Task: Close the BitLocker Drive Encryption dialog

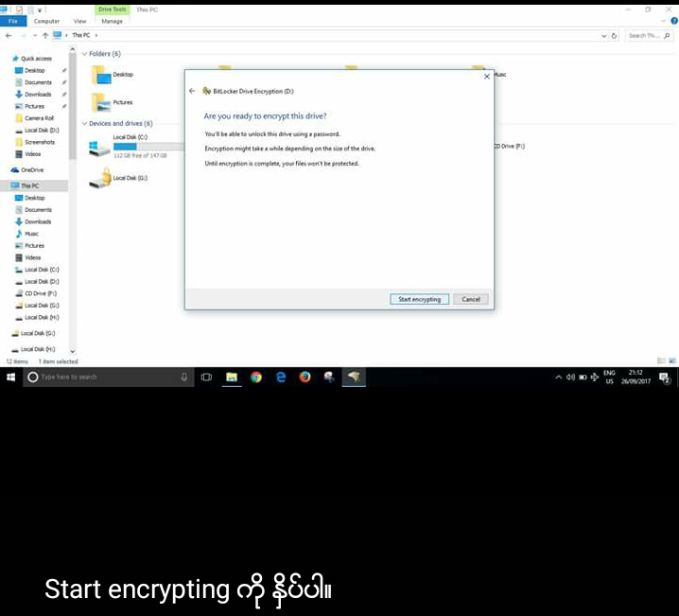Action: coord(487,77)
